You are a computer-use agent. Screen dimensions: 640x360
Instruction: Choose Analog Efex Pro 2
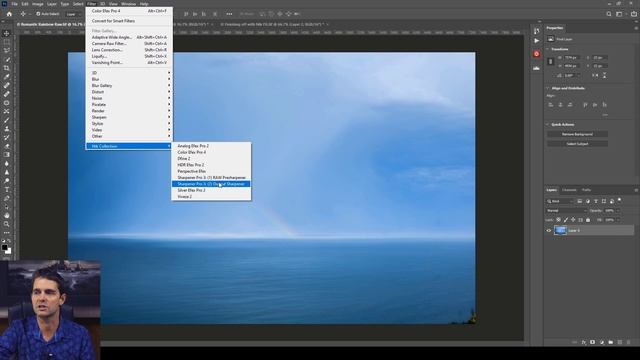(211, 146)
